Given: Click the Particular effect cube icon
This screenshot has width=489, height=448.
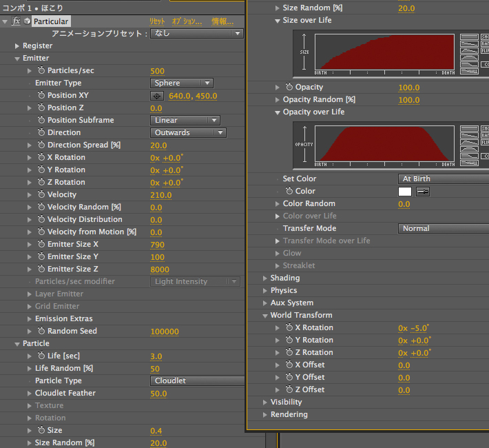Looking at the screenshot, I should click(x=27, y=21).
